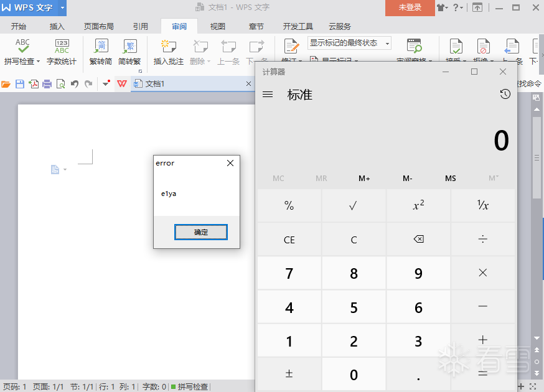Screen dimensions: 544x392
Task: Open the 章节 ribbon tab
Action: pyautogui.click(x=256, y=26)
